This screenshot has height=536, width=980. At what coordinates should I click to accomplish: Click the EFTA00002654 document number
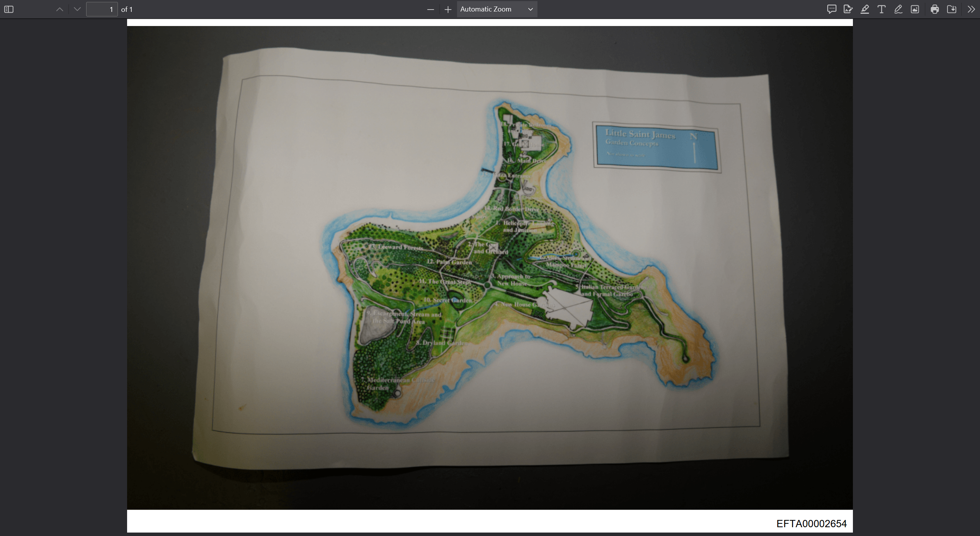[811, 523]
